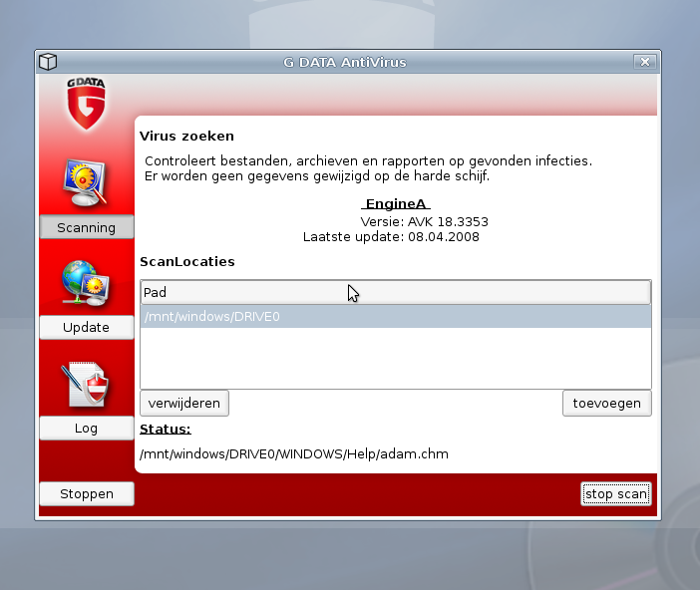Image resolution: width=700 pixels, height=590 pixels.
Task: Click the Update globe icon
Action: [x=86, y=283]
